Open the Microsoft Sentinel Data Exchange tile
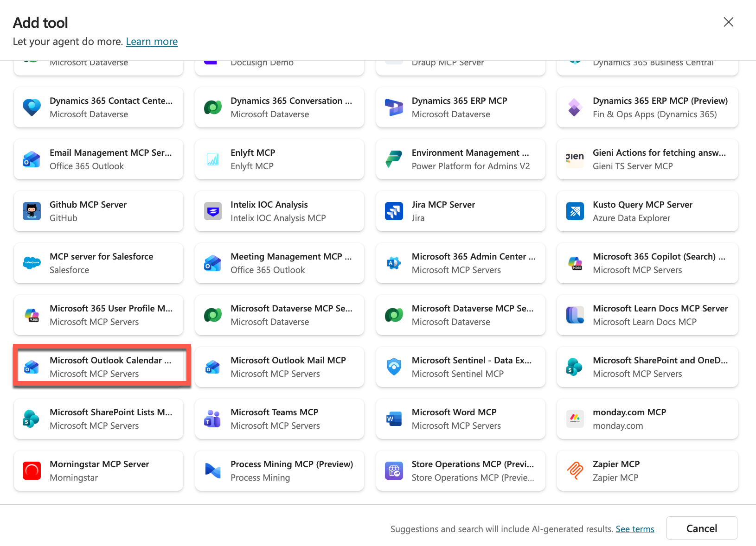The image size is (756, 546). point(460,367)
